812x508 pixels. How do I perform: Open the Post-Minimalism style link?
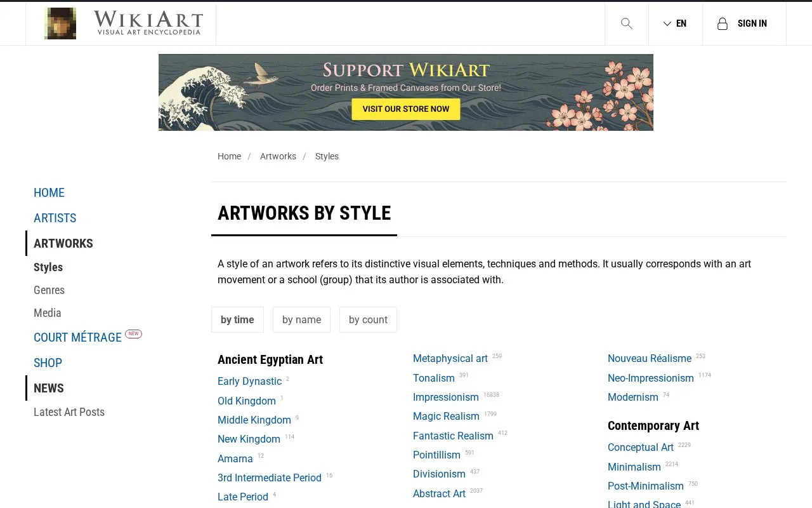pyautogui.click(x=646, y=486)
